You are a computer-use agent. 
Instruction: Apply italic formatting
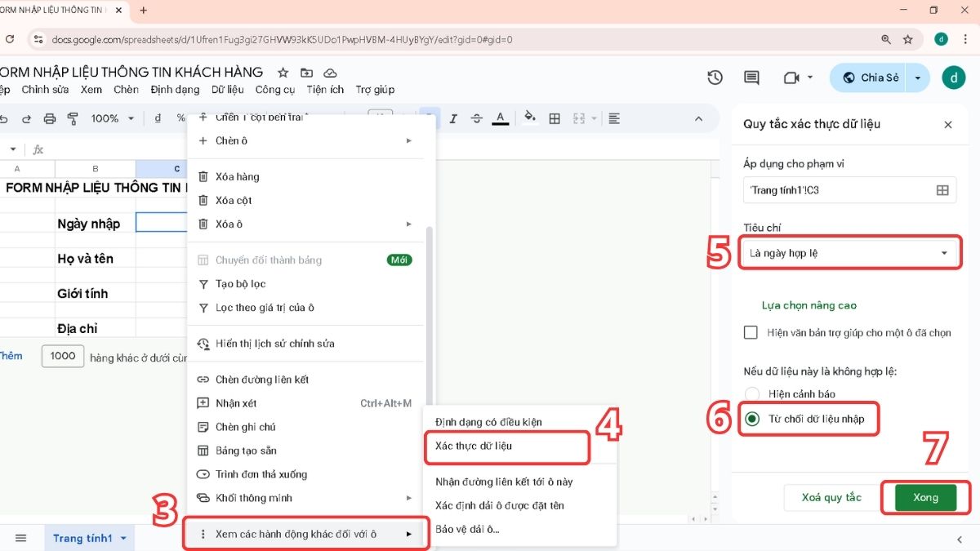(x=453, y=118)
